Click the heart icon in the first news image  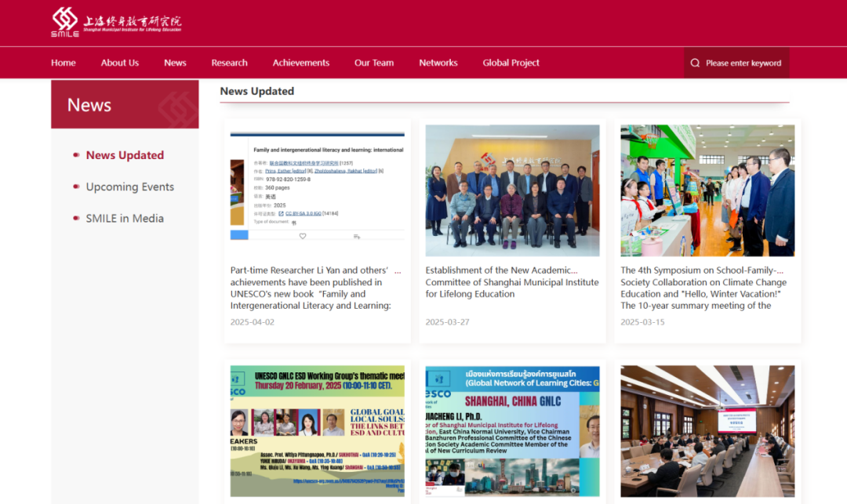pos(303,236)
